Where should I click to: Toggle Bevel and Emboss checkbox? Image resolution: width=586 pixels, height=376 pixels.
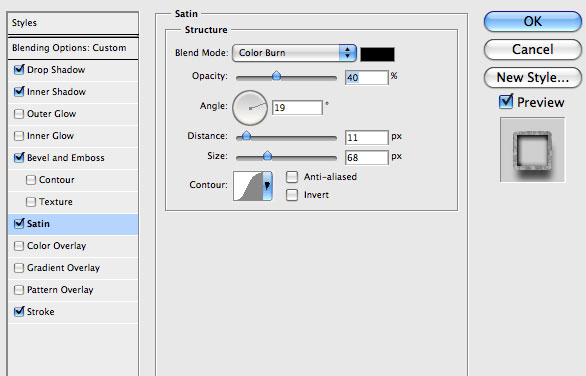coord(19,158)
